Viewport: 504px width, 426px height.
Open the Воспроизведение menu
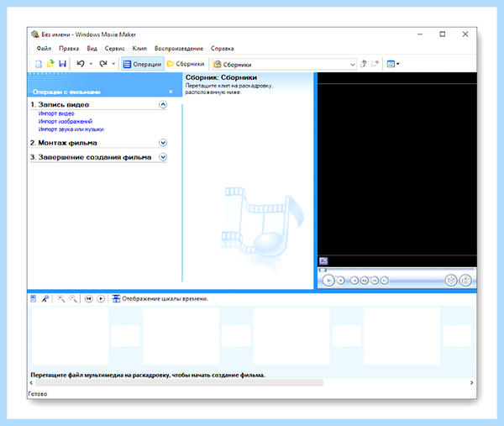click(179, 48)
